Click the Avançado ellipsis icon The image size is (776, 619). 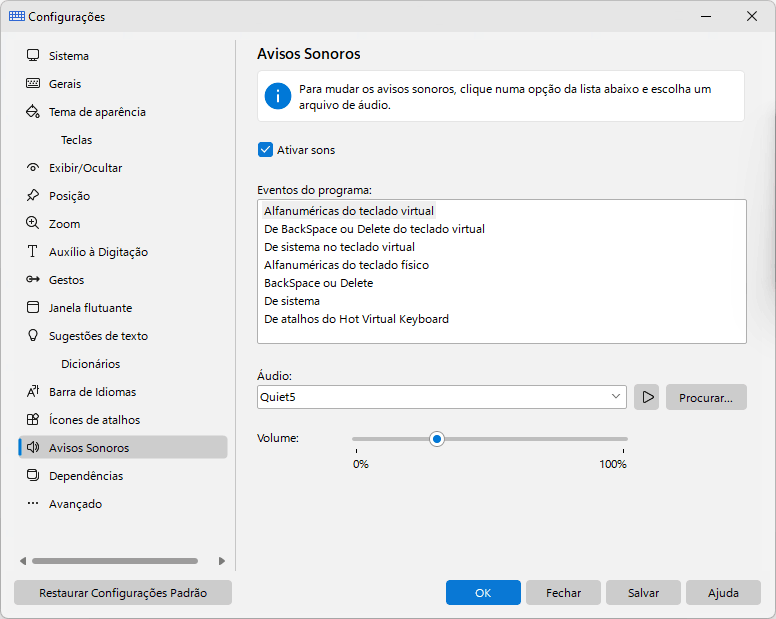point(33,503)
